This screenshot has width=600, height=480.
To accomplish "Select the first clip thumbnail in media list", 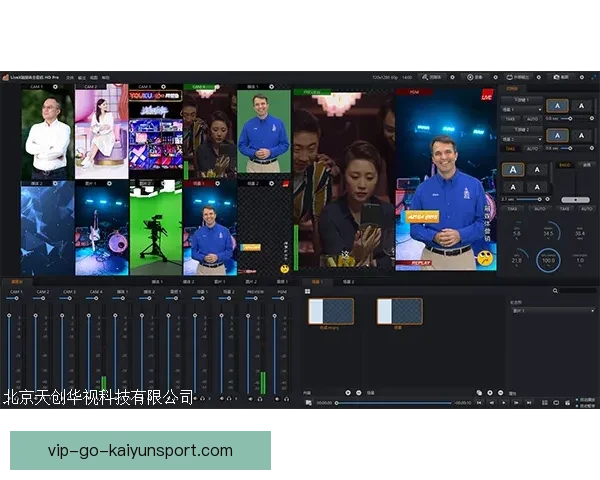I will pos(330,311).
